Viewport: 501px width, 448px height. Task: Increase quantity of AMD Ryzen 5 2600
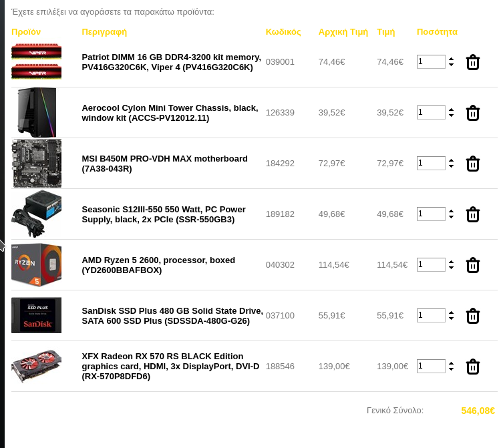[x=451, y=262]
